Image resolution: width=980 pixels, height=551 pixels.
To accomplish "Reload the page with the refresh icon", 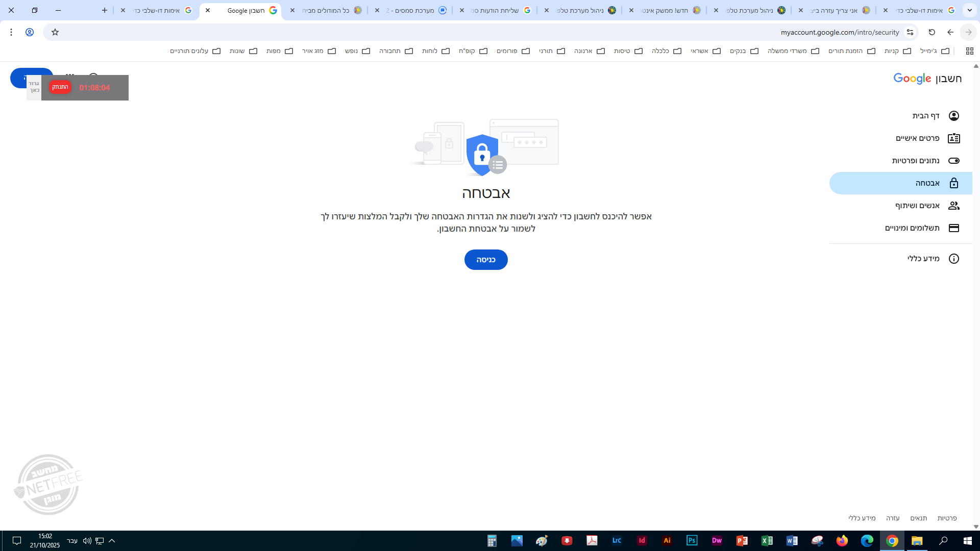I will click(932, 32).
